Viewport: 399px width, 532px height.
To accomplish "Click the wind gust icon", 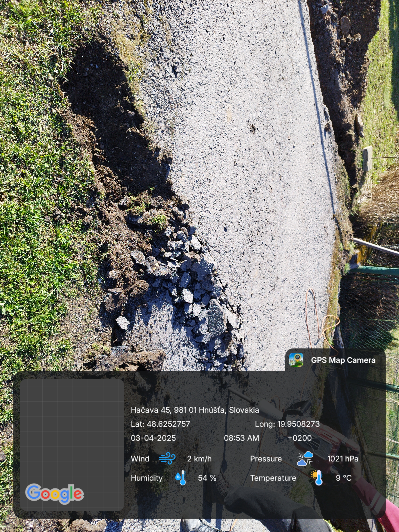I will coord(167,458).
